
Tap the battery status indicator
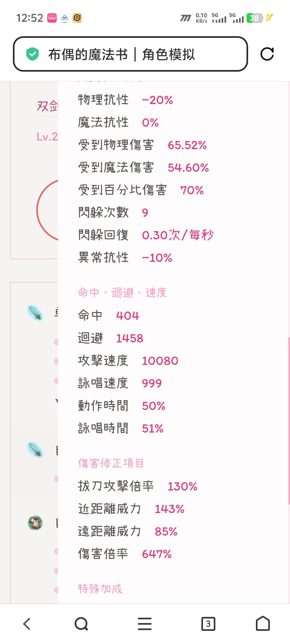[x=255, y=18]
